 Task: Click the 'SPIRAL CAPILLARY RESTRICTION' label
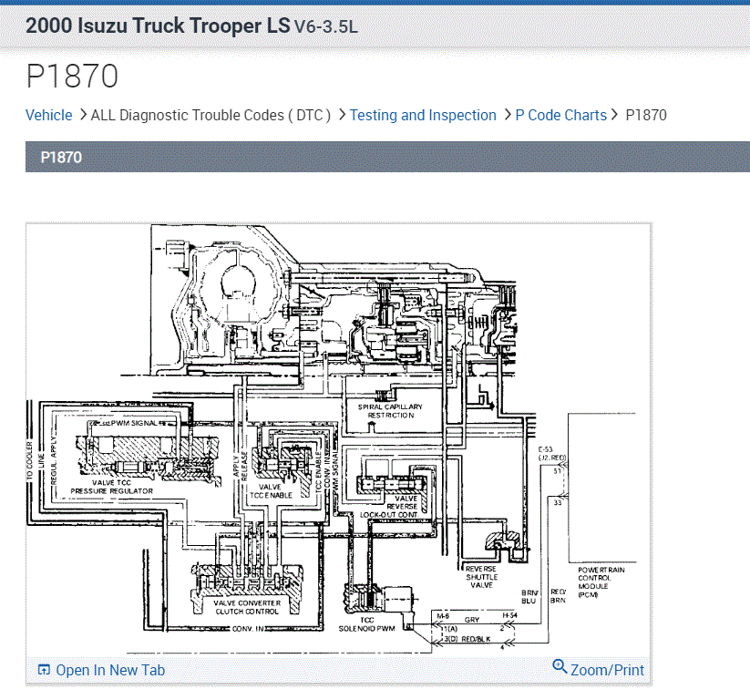(x=390, y=411)
